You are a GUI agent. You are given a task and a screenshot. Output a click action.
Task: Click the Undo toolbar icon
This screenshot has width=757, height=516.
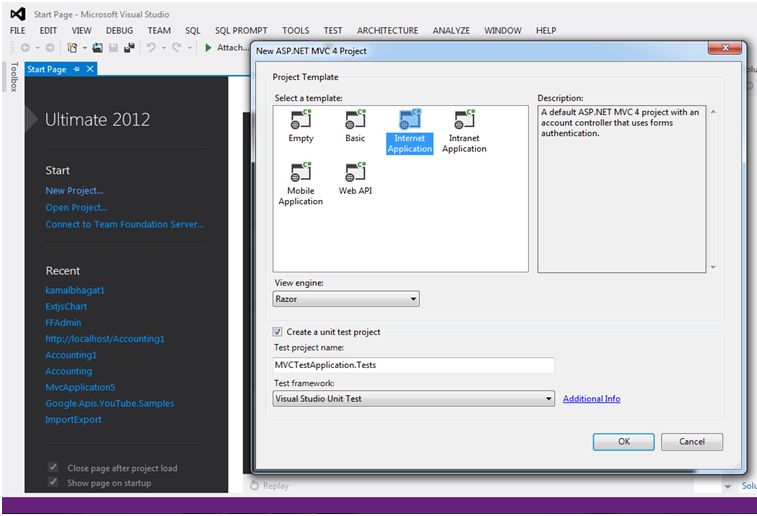click(x=151, y=47)
